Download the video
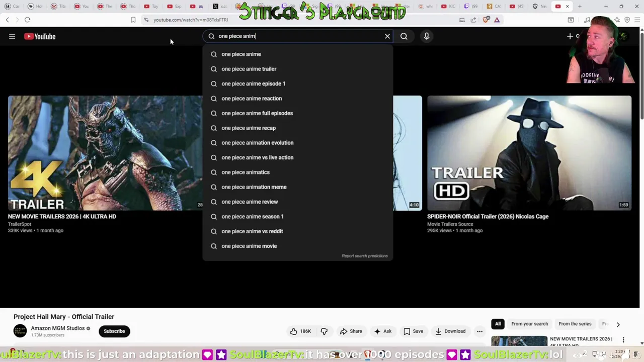Screen dimensions: 644x362 [x=450, y=331]
